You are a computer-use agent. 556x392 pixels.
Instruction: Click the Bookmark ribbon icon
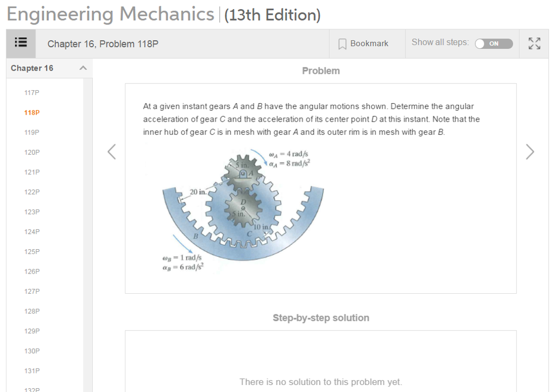pyautogui.click(x=342, y=43)
